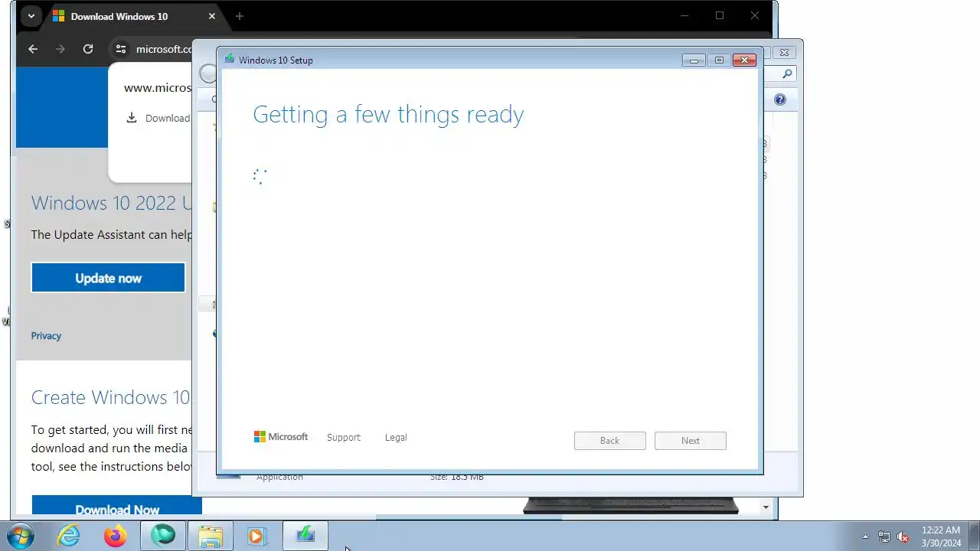Open the Legal link in Setup window
The width and height of the screenshot is (980, 551).
tap(396, 438)
